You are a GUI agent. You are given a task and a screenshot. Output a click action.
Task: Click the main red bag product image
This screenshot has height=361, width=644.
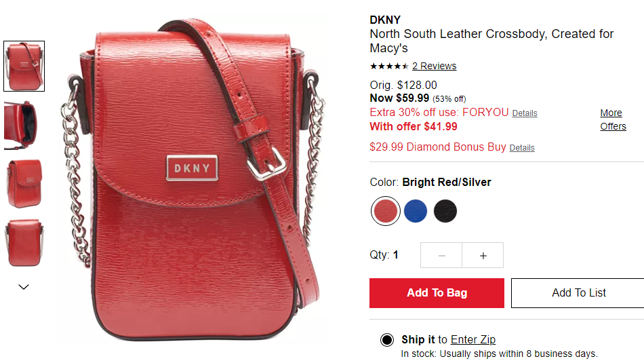[193, 180]
